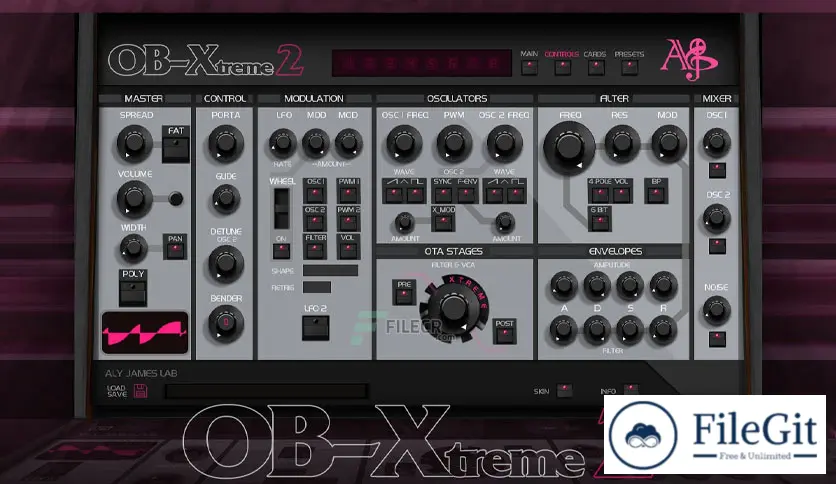Click the 6 BIT button under 4 POLE
836x484 pixels.
[x=599, y=222]
